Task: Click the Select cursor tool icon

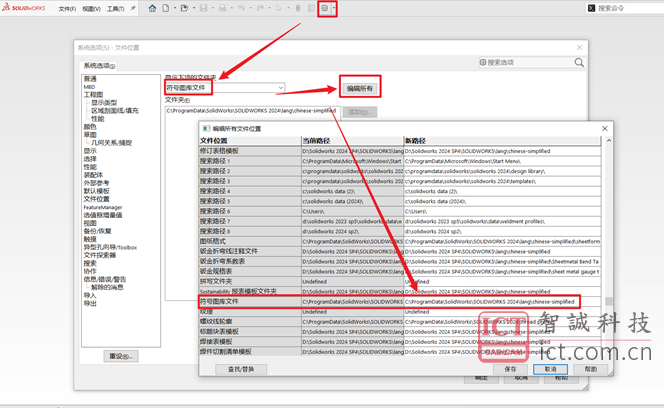Action: pyautogui.click(x=279, y=8)
